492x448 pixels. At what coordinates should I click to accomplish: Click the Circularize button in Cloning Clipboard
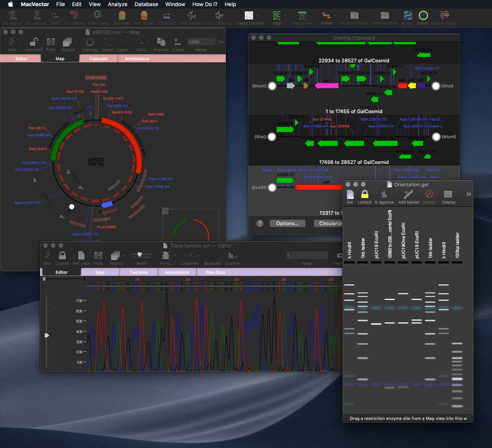(x=331, y=223)
